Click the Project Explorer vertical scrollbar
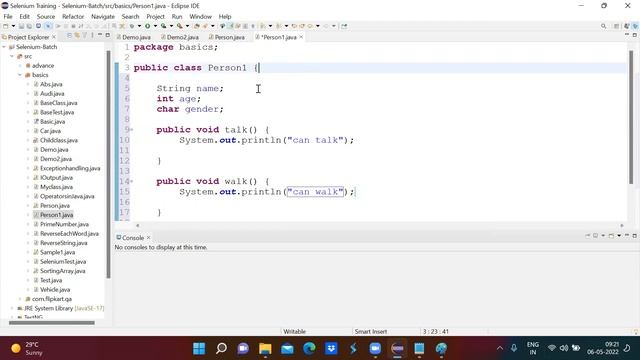The image size is (640, 360). (108, 163)
